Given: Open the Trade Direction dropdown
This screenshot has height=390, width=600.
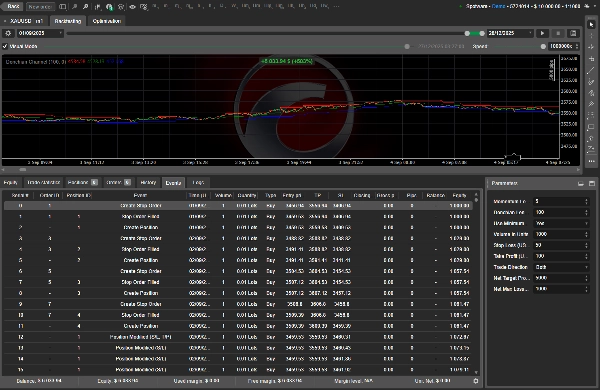Looking at the screenshot, I should [561, 267].
